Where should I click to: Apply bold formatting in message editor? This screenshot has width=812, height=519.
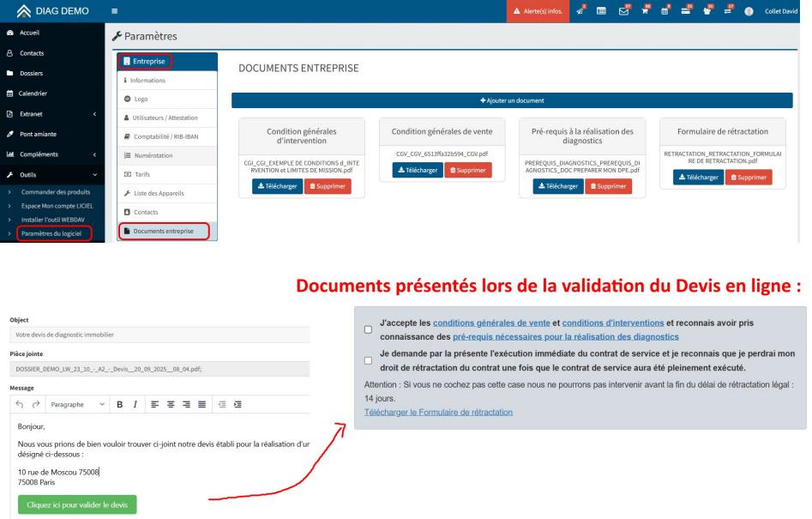pos(120,404)
